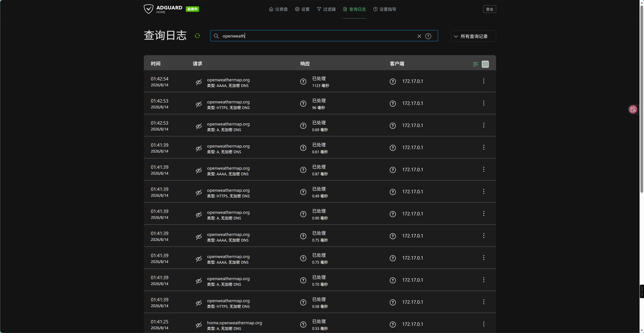Open the three-dot menu for the 0.90 毫秒 row
The image size is (644, 333).
pos(483,213)
